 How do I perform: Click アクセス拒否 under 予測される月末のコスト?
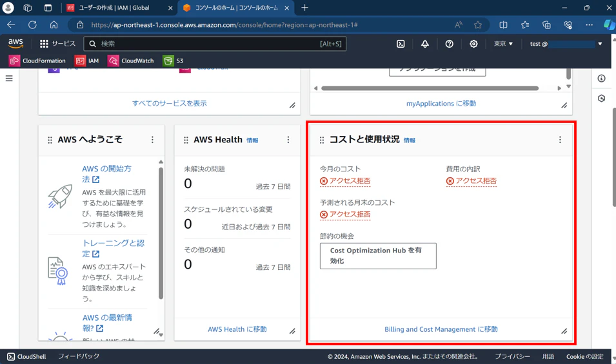(x=345, y=215)
